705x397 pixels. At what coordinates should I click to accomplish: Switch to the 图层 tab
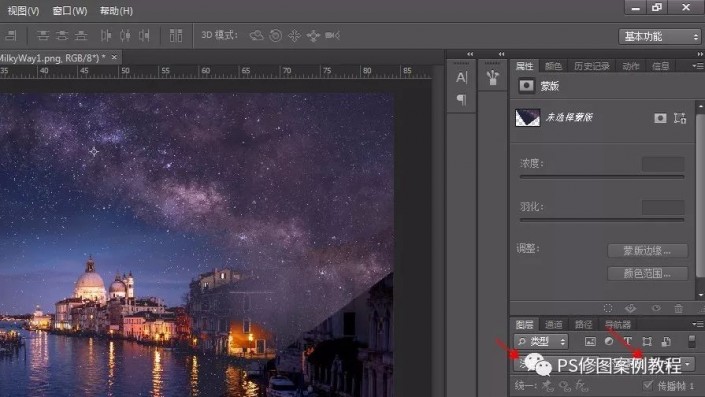524,324
